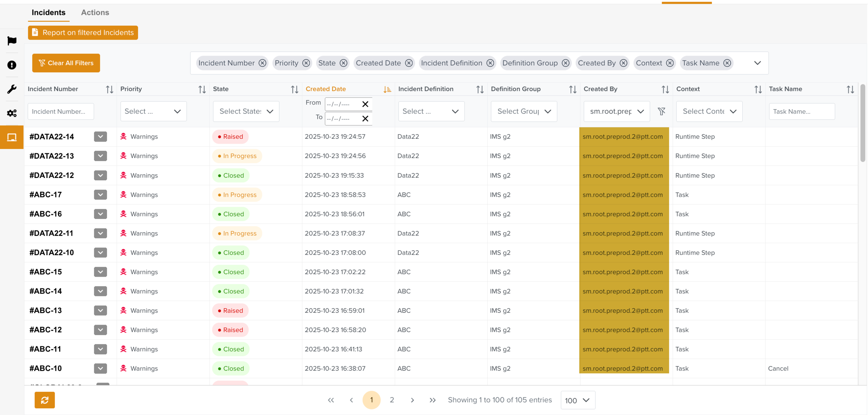Clear the Created By column filter icon
Image resolution: width=868 pixels, height=415 pixels.
coord(661,111)
